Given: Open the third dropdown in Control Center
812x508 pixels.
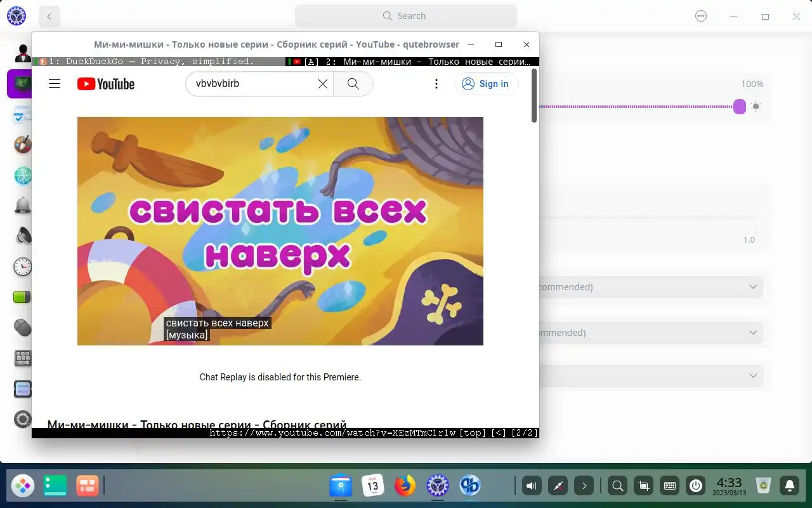Looking at the screenshot, I should tap(650, 376).
